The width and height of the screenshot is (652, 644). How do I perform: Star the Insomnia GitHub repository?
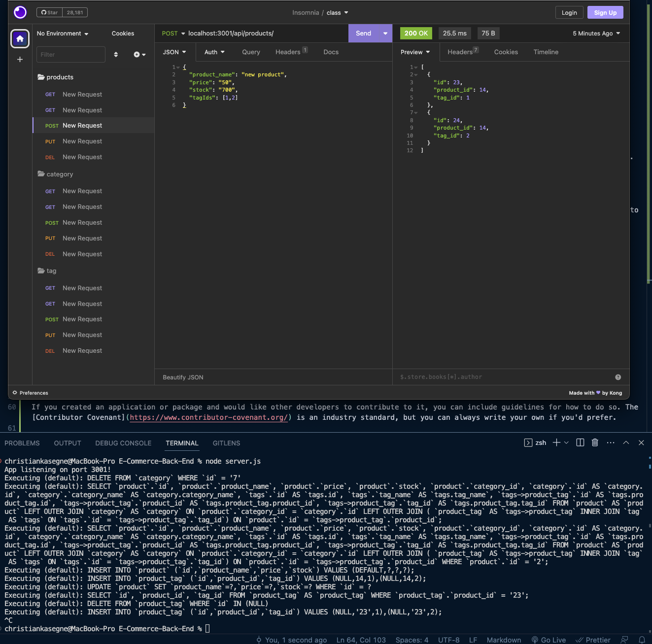click(49, 12)
